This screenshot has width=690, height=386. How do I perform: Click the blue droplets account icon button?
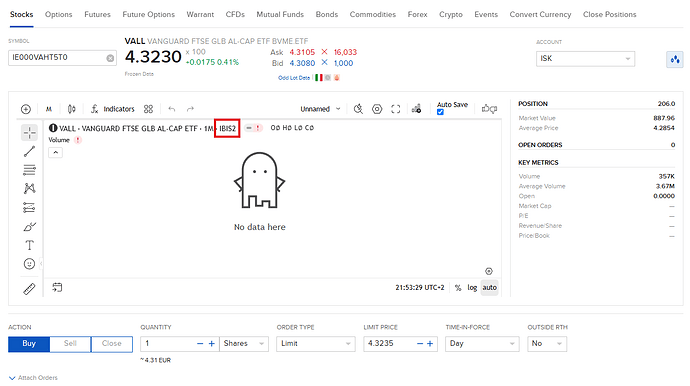675,59
